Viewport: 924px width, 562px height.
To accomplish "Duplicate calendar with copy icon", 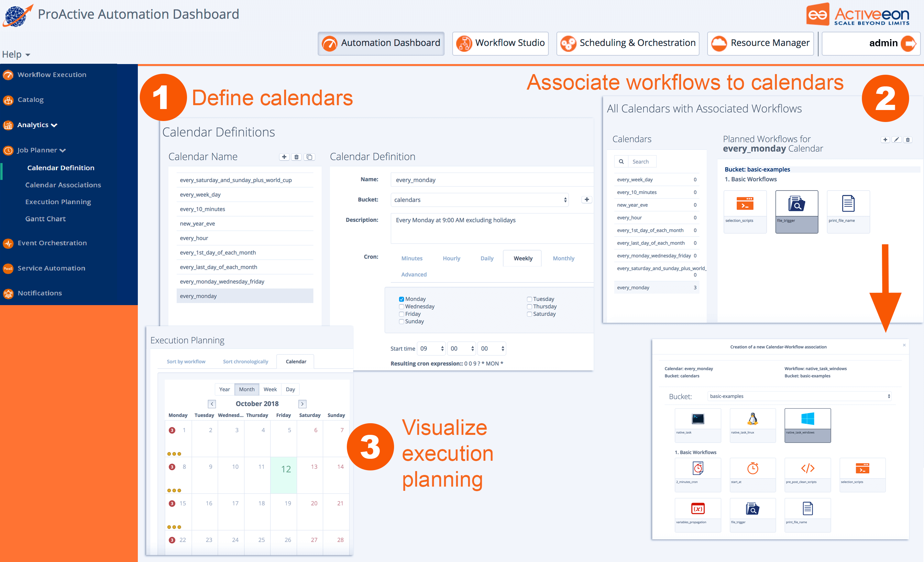I will (x=309, y=157).
